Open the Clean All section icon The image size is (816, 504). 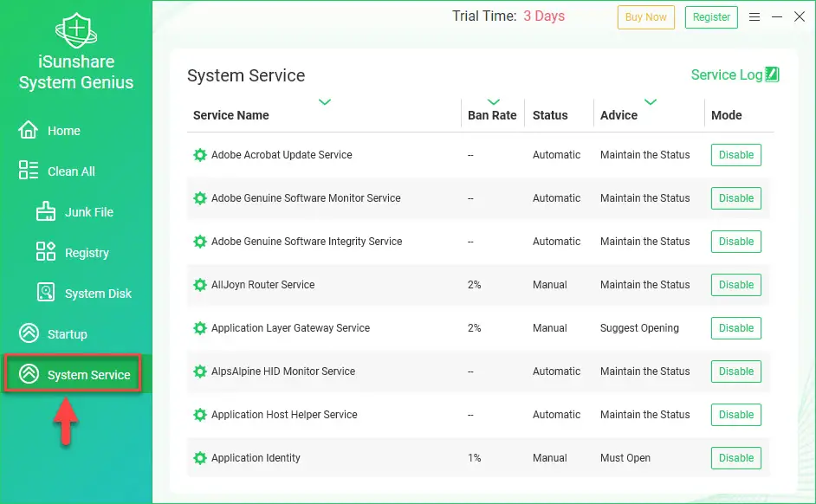(x=29, y=171)
